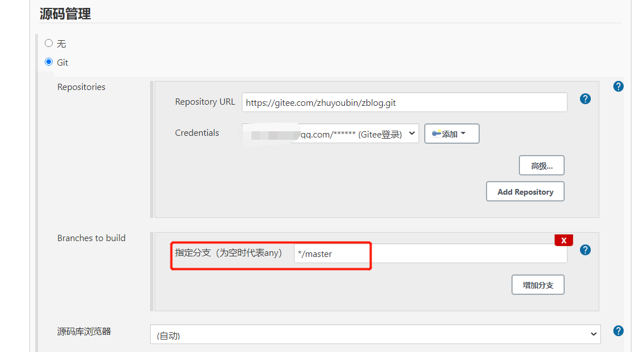This screenshot has height=352, width=644.
Task: Open help for the Repository URL field
Action: (x=585, y=98)
